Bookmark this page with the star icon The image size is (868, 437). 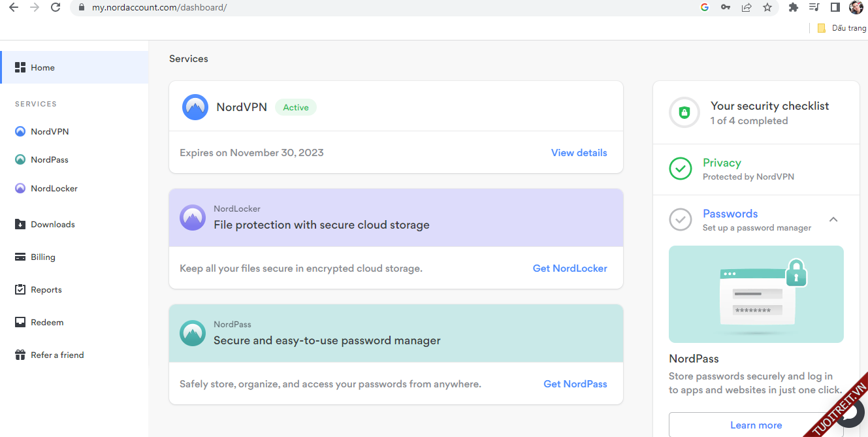click(x=767, y=8)
